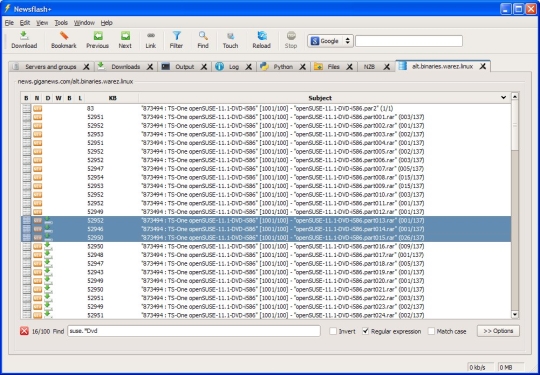This screenshot has height=375, width=540.
Task: Click the >> Options button
Action: (498, 331)
